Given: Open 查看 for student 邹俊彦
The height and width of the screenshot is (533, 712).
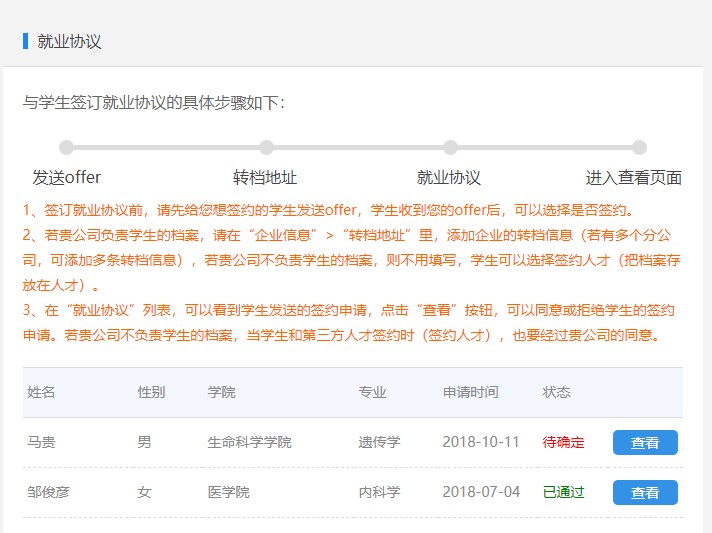Looking at the screenshot, I should (645, 493).
